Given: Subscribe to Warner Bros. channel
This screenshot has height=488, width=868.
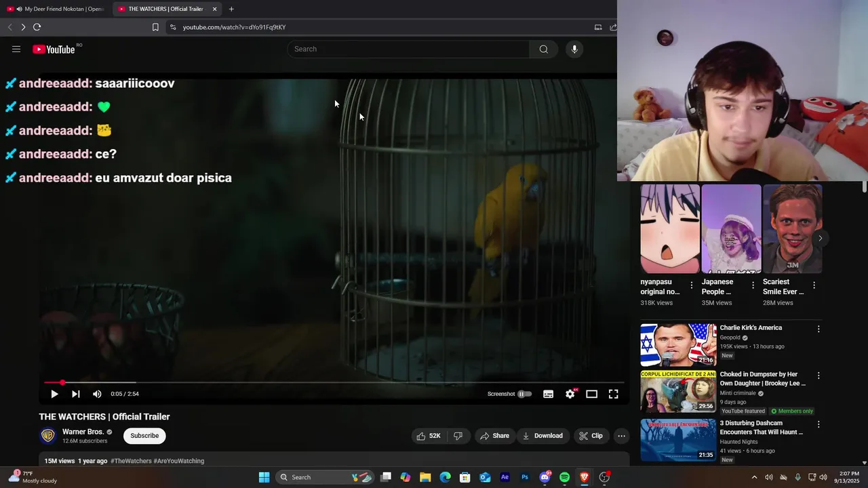Looking at the screenshot, I should (x=144, y=436).
